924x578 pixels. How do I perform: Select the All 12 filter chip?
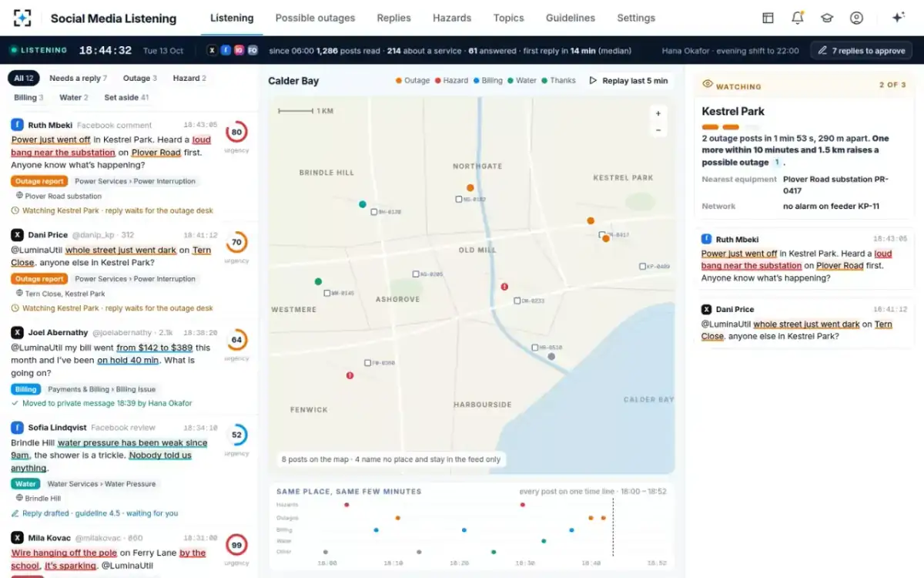tap(24, 78)
